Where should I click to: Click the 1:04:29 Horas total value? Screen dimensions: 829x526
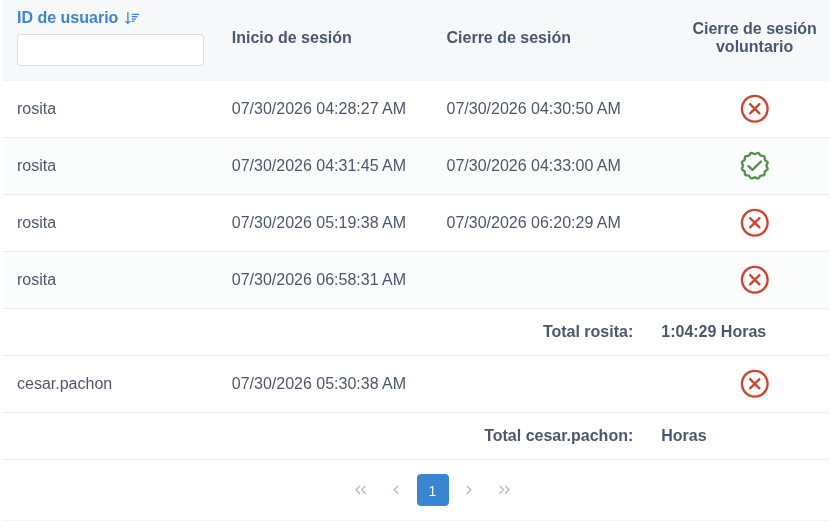click(713, 331)
